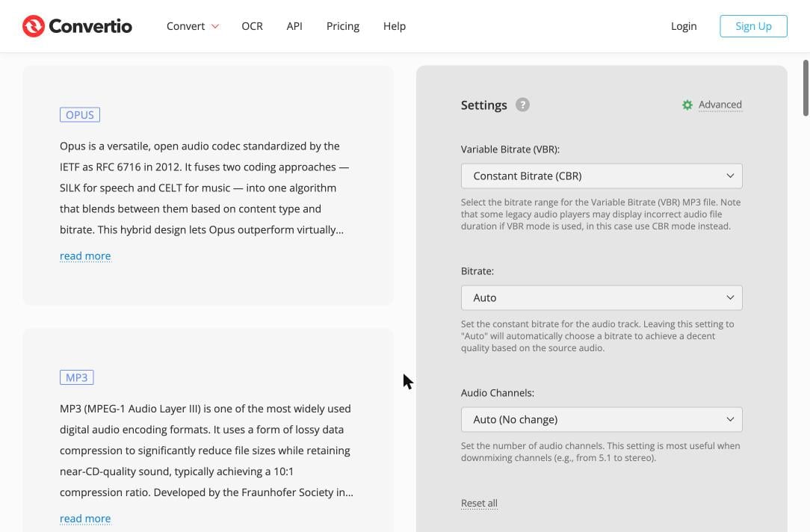Click the Convertio logo icon

[x=34, y=26]
